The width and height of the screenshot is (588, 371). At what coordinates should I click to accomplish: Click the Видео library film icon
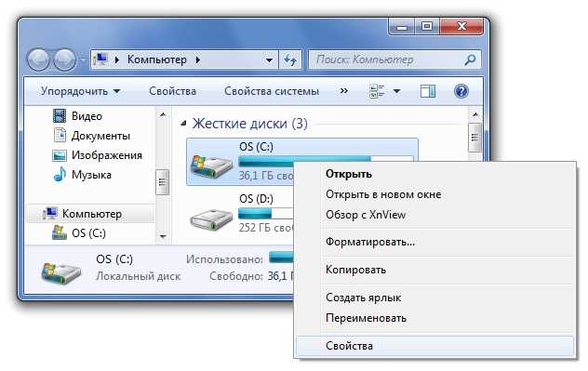(x=60, y=116)
